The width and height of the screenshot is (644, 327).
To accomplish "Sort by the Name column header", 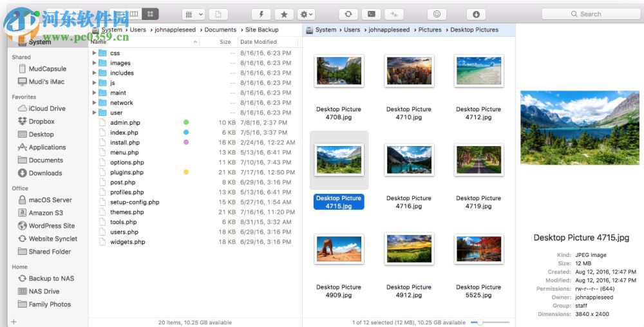I will [144, 42].
